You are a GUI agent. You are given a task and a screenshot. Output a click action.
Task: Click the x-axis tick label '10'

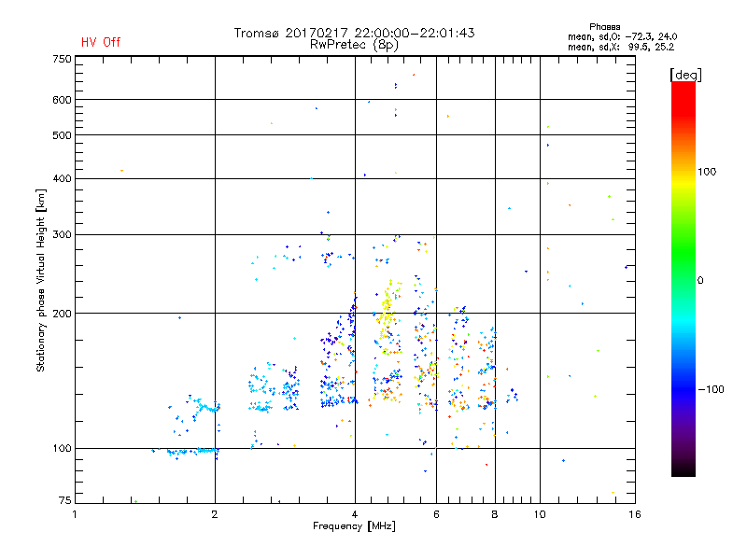click(540, 514)
